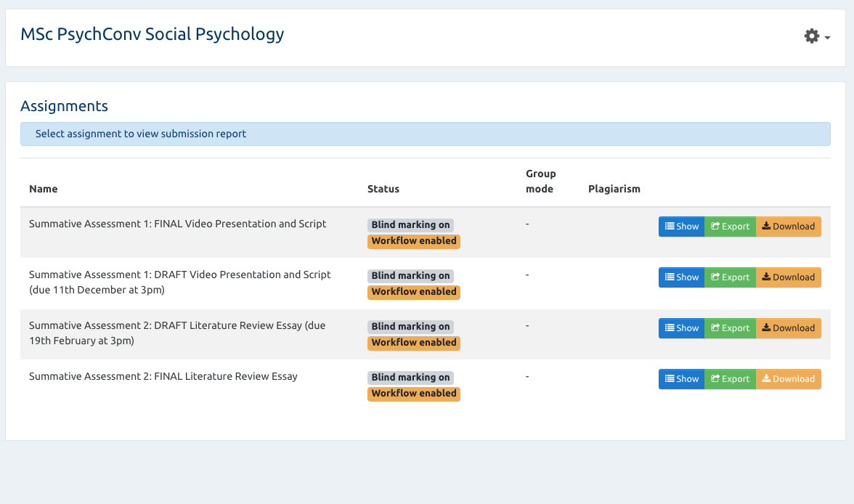Click Workflow enabled badge for DRAFT Literature Review
This screenshot has width=854, height=504.
coord(414,343)
